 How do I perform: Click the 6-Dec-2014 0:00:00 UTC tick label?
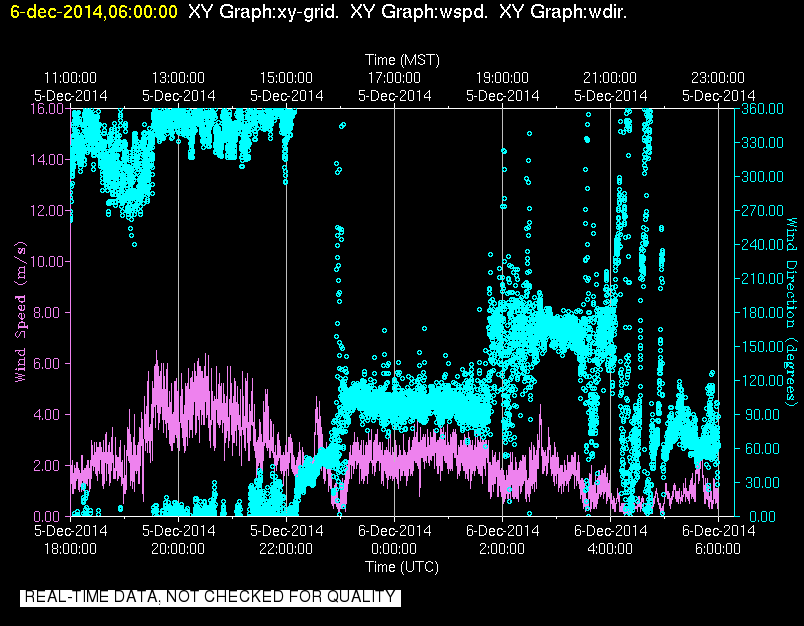coord(394,539)
